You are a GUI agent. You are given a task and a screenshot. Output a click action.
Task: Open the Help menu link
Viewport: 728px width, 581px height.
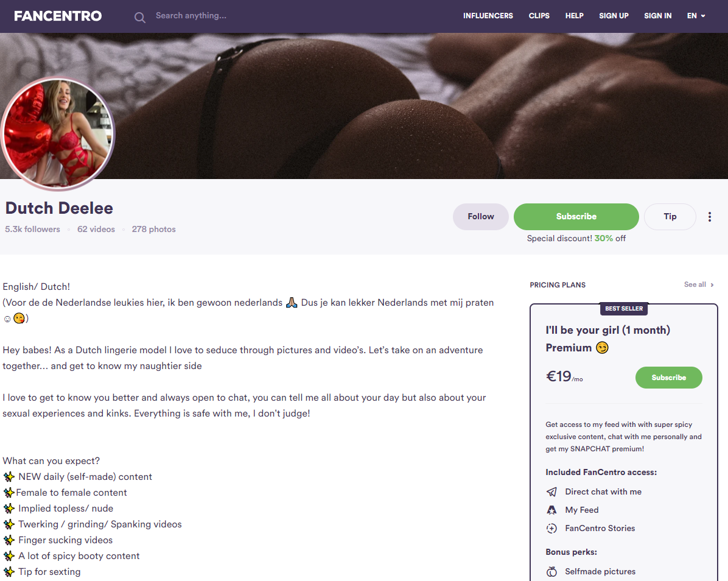(575, 16)
